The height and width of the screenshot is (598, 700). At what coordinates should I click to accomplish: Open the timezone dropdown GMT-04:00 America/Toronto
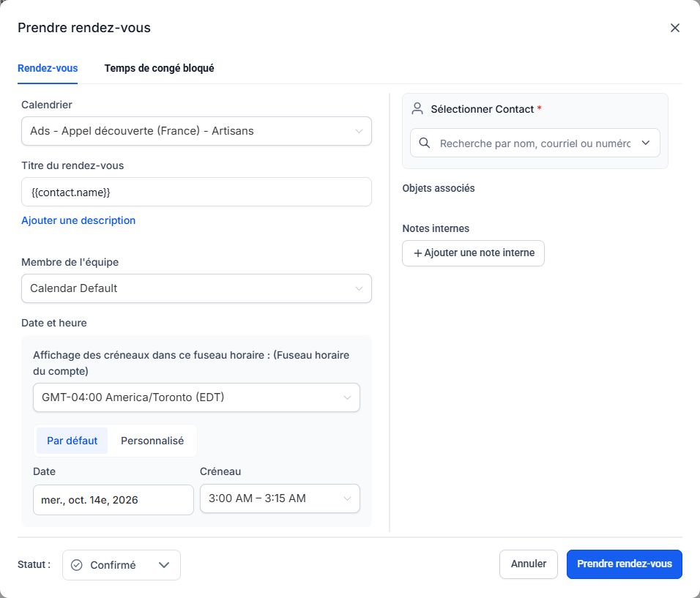196,397
